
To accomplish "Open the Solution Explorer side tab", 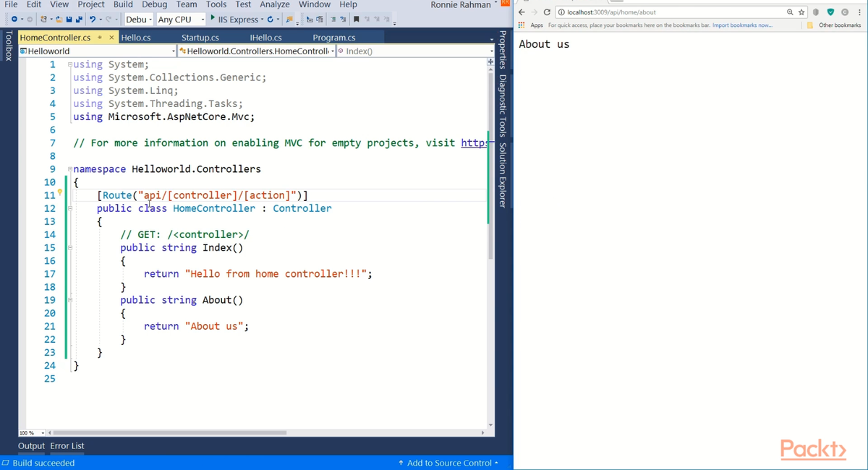I will point(503,175).
